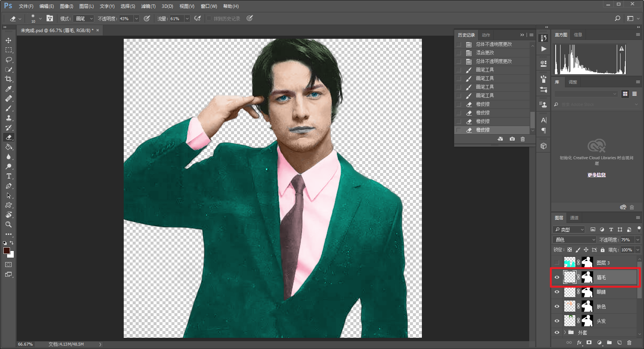644x349 pixels.
Task: Select the Lasso tool
Action: click(x=9, y=60)
